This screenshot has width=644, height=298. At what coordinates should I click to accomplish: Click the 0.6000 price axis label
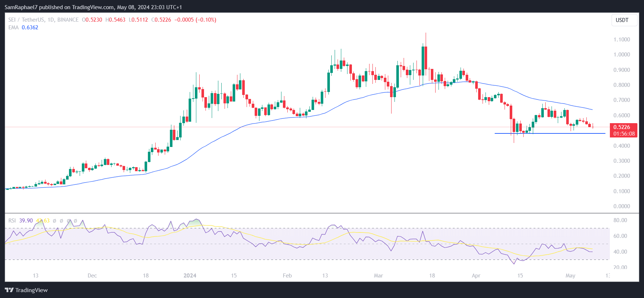(622, 115)
